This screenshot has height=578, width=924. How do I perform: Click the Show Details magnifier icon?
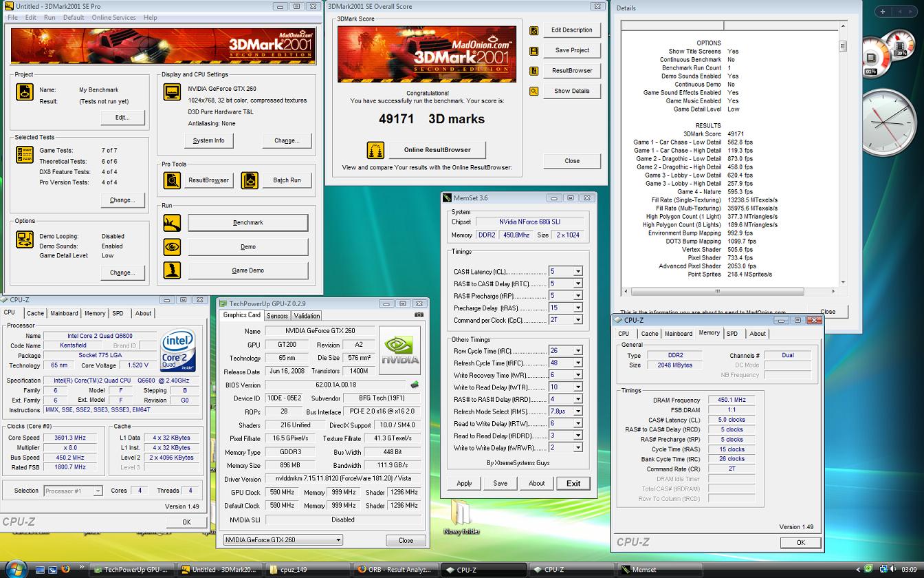(x=533, y=91)
